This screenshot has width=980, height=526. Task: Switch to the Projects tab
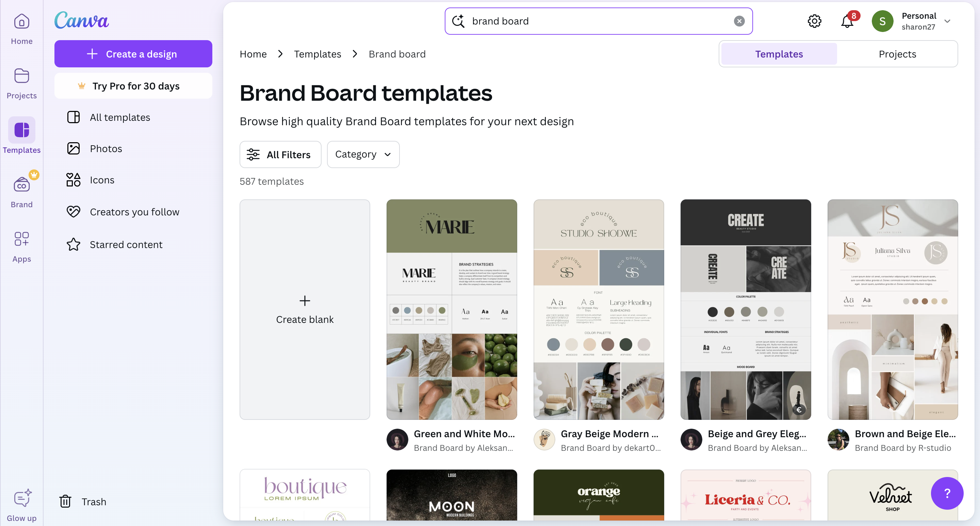tap(898, 54)
